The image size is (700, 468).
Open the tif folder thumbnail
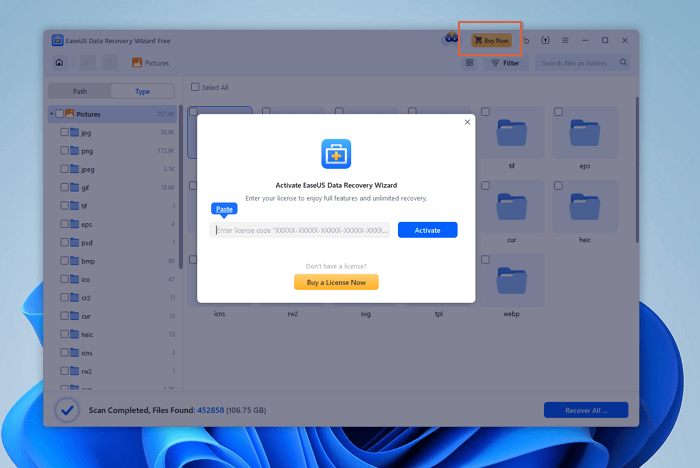point(512,133)
